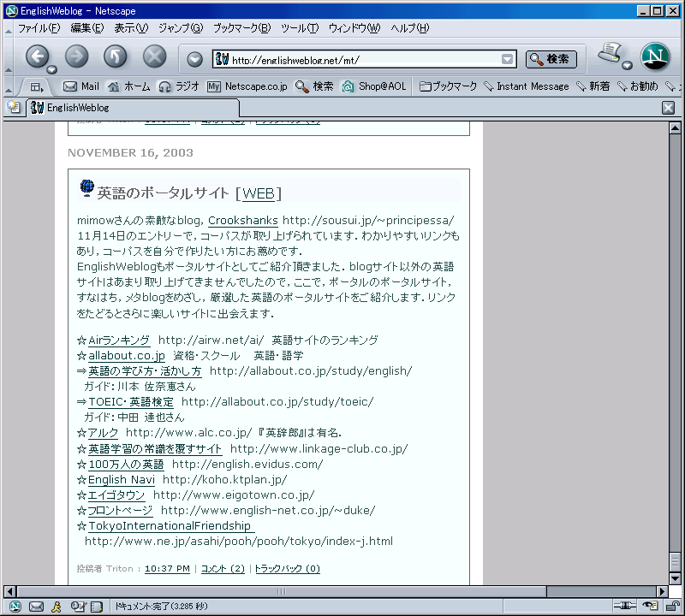Reload the page with the Reload button
This screenshot has width=685, height=616.
click(x=116, y=56)
